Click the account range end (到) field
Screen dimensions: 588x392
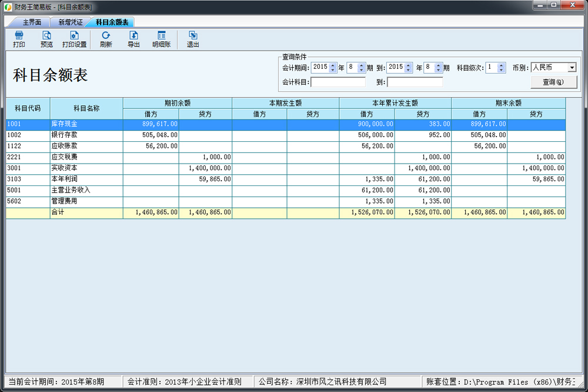(x=415, y=82)
